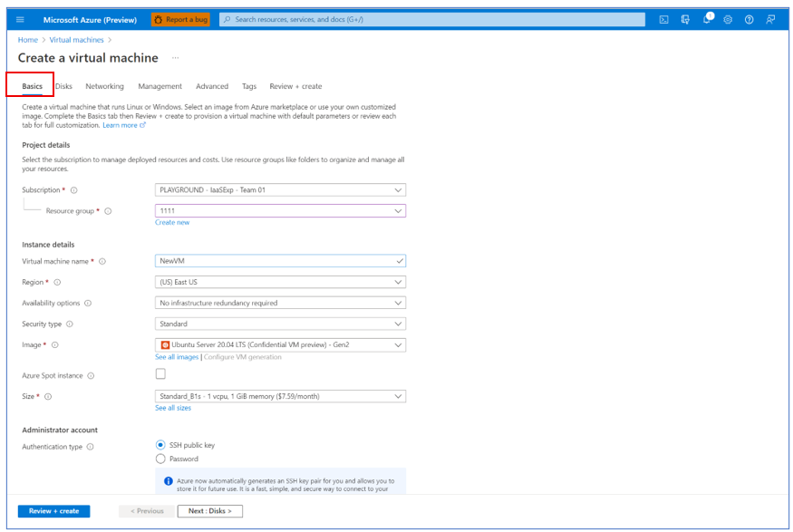The height and width of the screenshot is (532, 793).
Task: Click the Virtual machine name field
Action: pyautogui.click(x=280, y=261)
